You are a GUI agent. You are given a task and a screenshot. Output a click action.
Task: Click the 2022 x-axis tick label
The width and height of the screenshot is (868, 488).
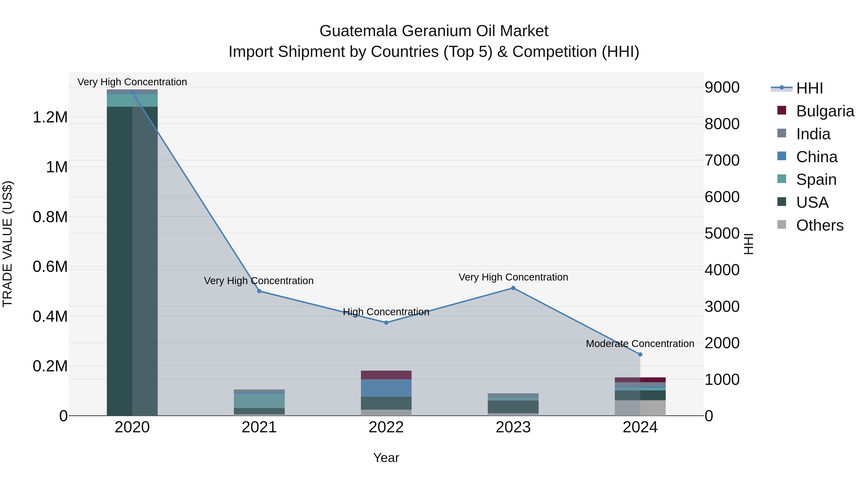(x=386, y=427)
